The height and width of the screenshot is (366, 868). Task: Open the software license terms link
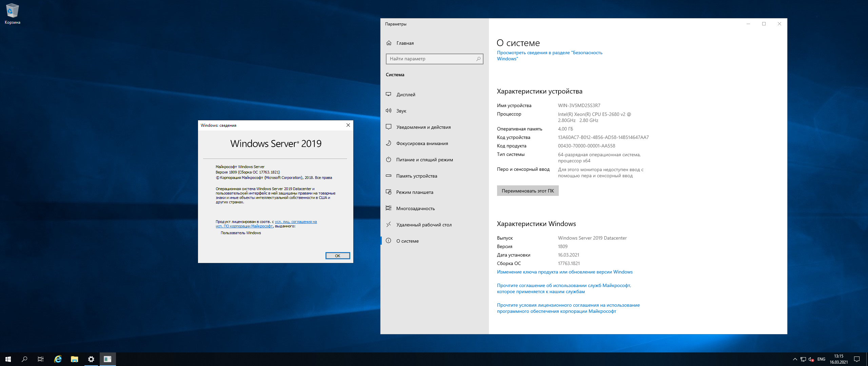click(568, 308)
